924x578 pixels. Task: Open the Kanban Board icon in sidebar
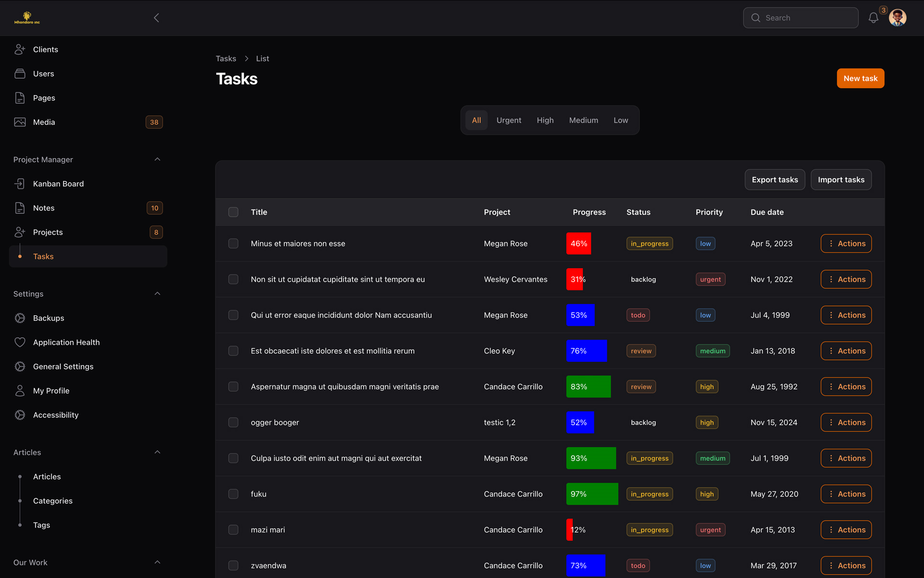point(19,184)
